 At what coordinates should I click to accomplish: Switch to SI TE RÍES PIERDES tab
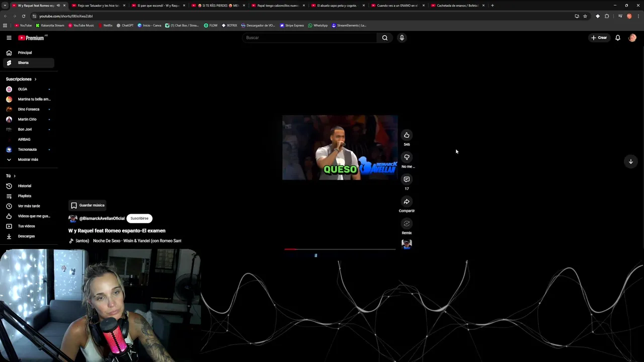coord(218,6)
